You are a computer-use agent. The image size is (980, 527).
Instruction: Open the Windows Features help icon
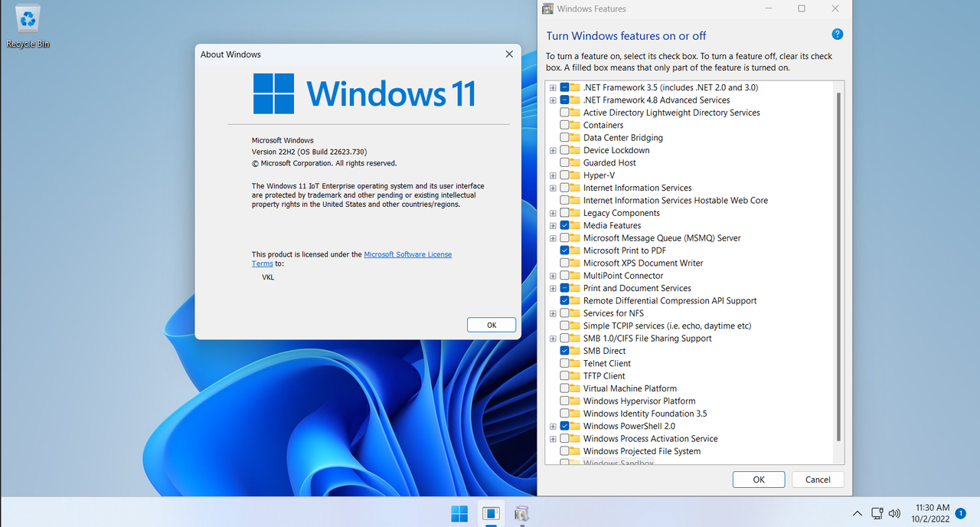click(837, 34)
